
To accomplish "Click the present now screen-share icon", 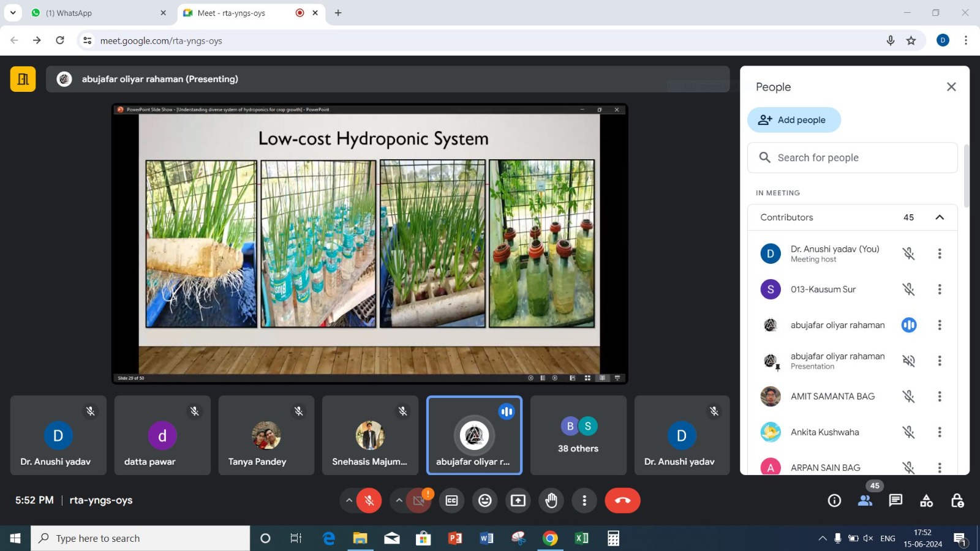I will [x=518, y=501].
